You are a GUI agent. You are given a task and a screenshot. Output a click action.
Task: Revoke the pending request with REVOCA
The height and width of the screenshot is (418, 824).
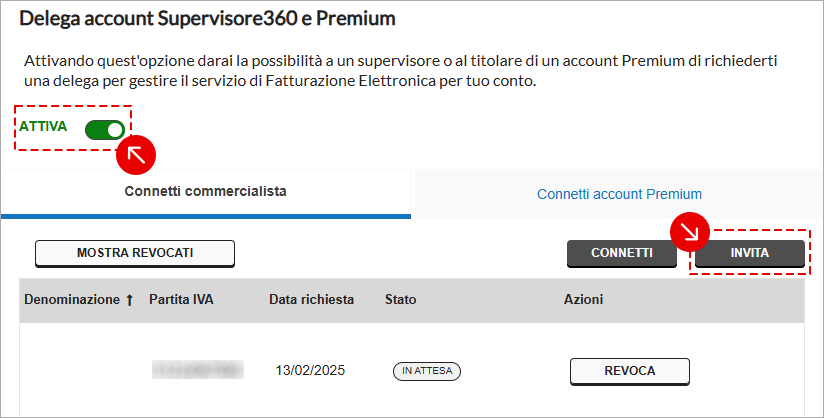pos(630,371)
